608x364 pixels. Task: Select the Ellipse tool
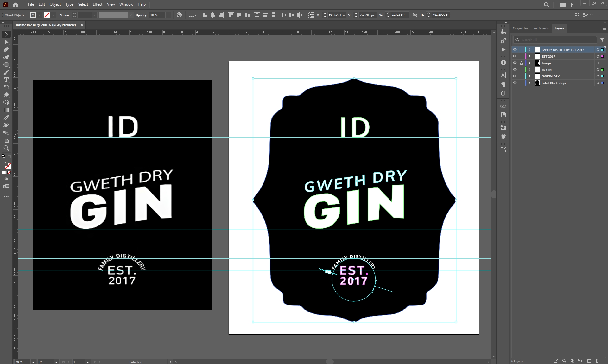pyautogui.click(x=6, y=65)
